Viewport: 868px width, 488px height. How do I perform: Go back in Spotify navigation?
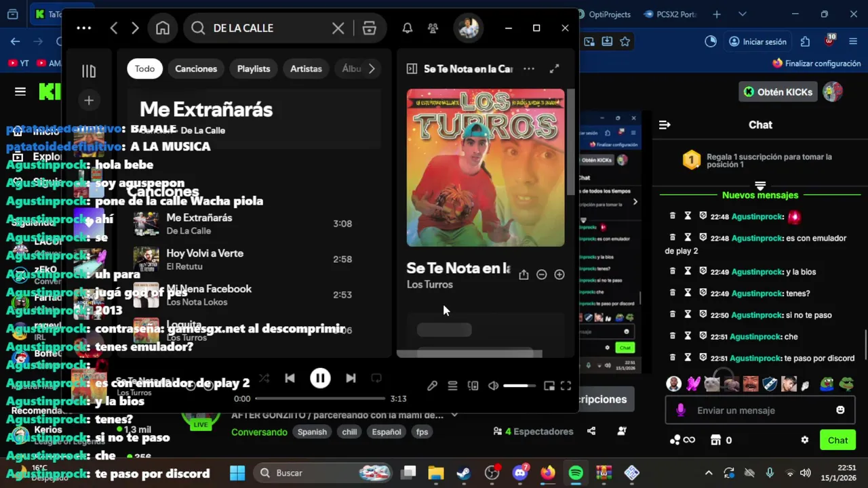tap(114, 28)
